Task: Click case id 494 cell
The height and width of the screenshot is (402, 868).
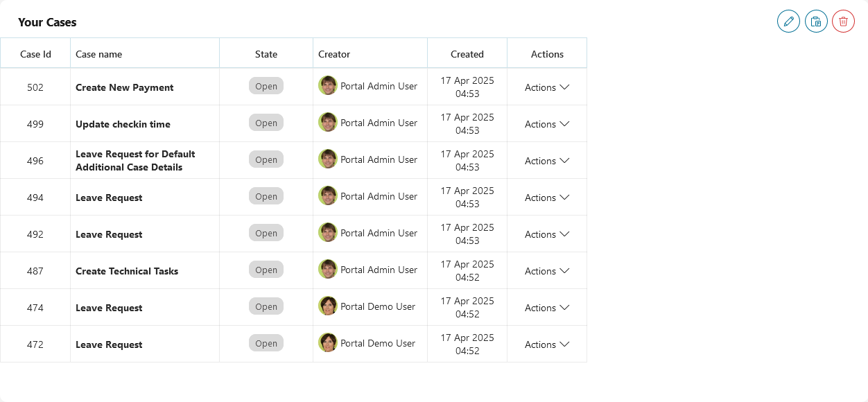Action: tap(35, 198)
